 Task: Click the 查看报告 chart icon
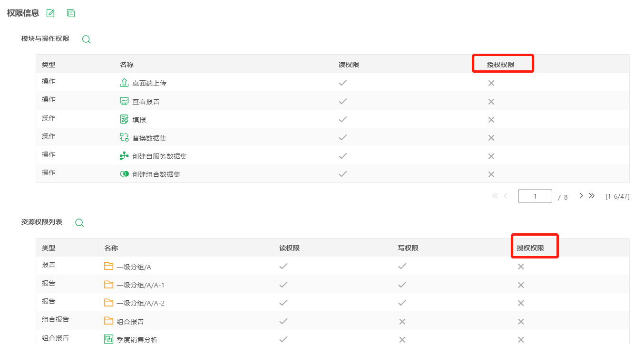[x=124, y=101]
